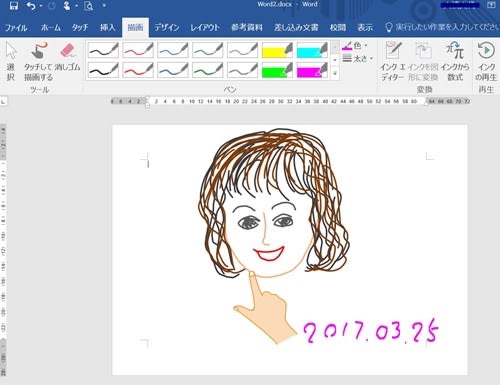Viewport: 500px width, 385px height.
Task: Click the Save icon in quick access toolbar
Action: click(13, 6)
